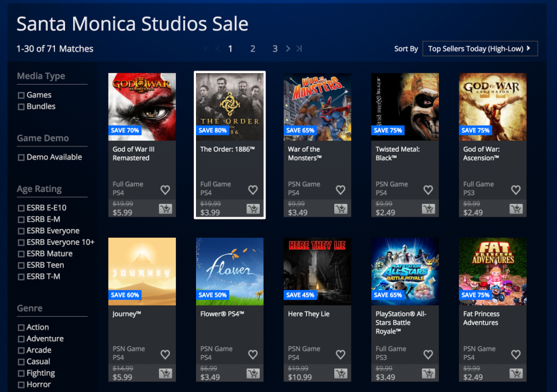Tick the ESRB Mature age rating

[x=21, y=254]
